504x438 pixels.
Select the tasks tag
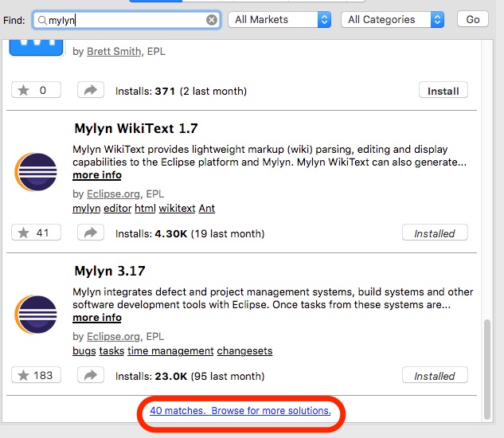[111, 351]
